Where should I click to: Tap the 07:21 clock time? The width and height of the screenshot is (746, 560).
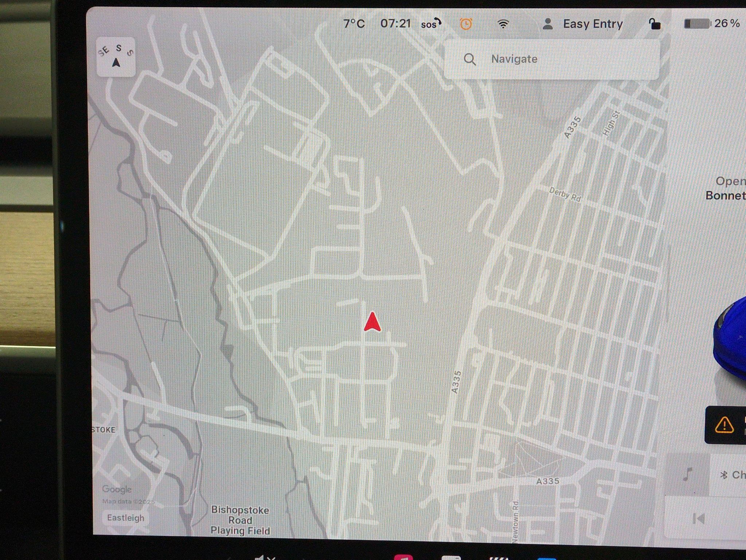tap(396, 24)
